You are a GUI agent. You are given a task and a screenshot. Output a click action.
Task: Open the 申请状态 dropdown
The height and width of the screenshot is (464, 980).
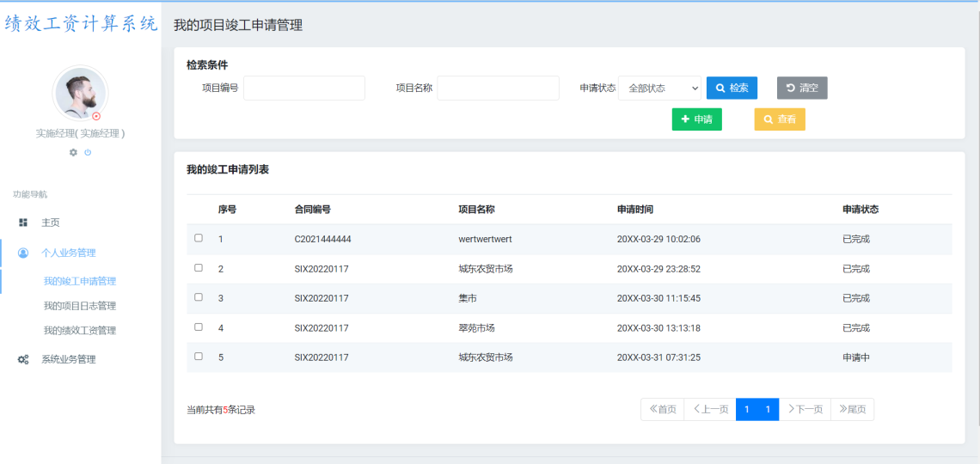pos(659,88)
